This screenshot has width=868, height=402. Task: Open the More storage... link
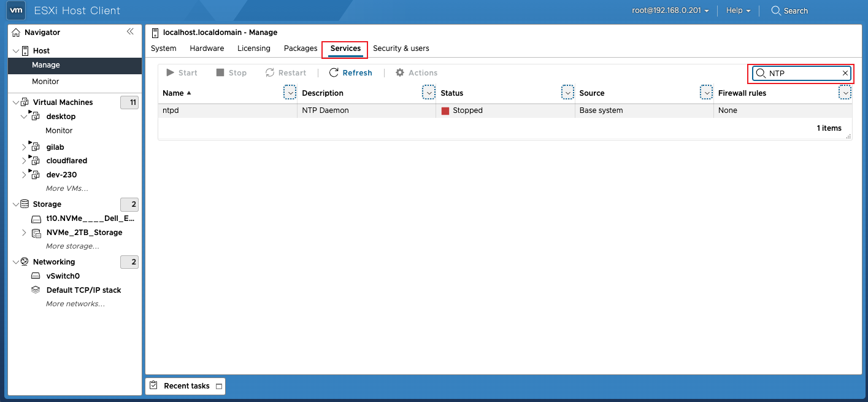click(x=72, y=246)
